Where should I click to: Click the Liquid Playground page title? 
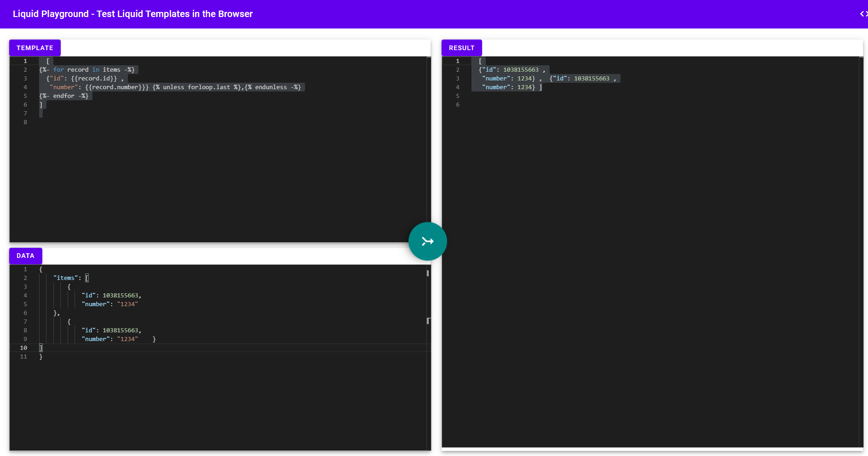(132, 14)
